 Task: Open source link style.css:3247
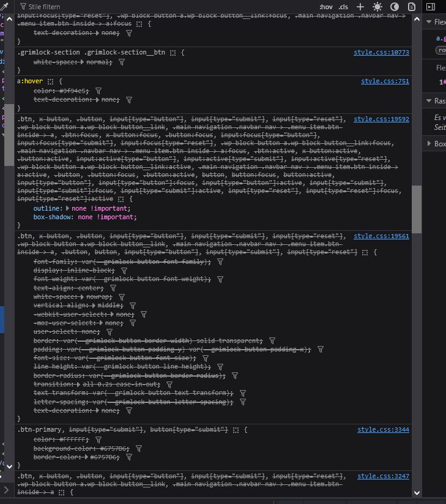click(384, 476)
